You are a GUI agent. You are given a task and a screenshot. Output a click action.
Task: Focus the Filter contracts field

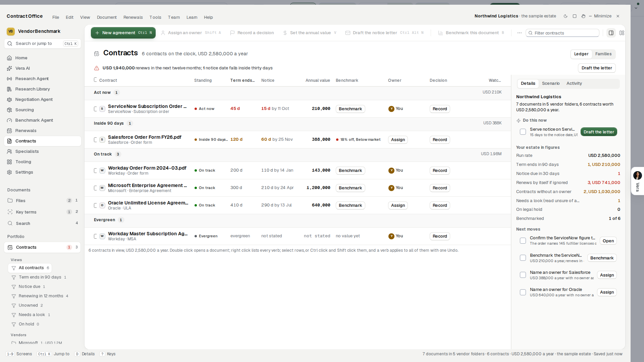coord(562,33)
